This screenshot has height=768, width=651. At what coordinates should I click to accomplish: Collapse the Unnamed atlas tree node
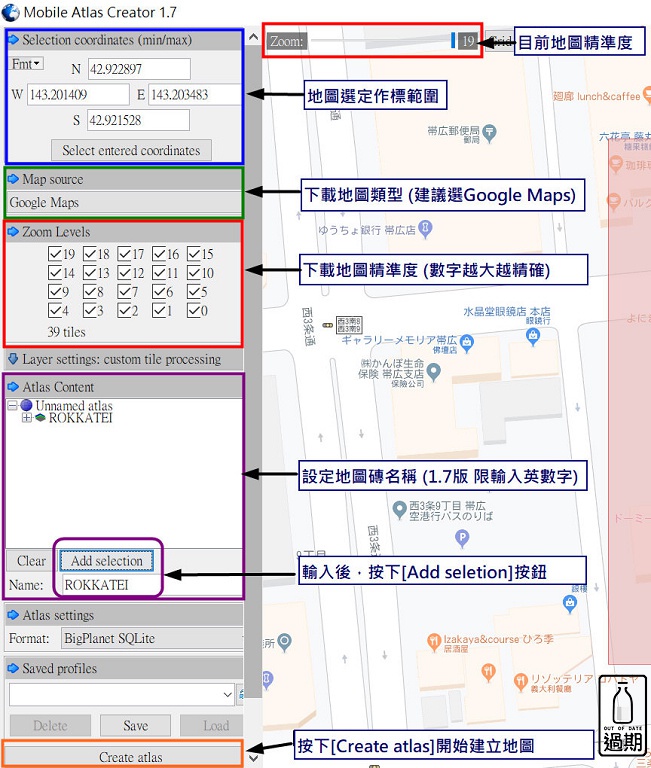click(13, 406)
